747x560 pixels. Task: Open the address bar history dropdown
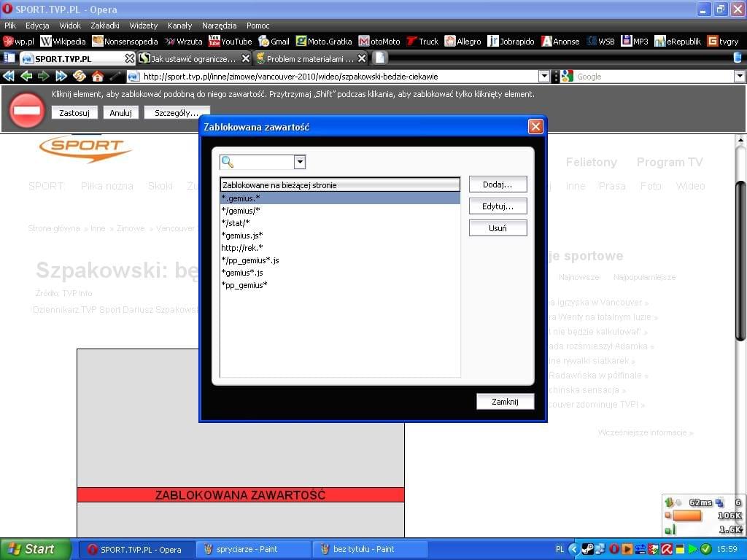tap(544, 76)
